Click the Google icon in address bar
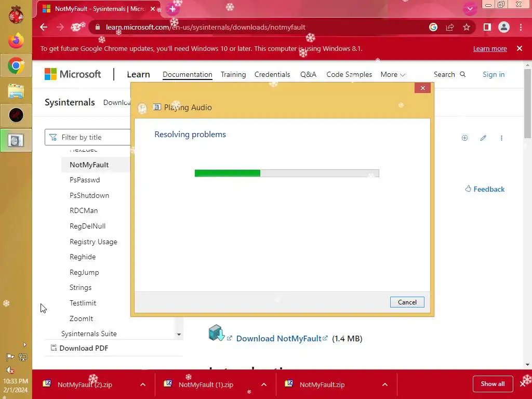532x399 pixels. [x=433, y=27]
